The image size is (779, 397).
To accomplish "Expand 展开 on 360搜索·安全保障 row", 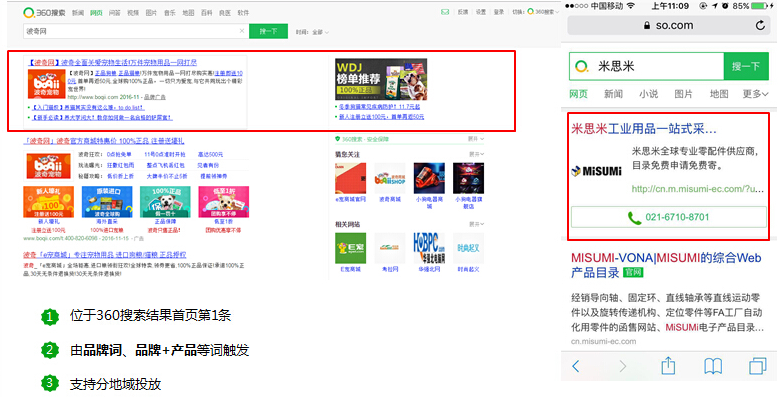I will coord(476,139).
